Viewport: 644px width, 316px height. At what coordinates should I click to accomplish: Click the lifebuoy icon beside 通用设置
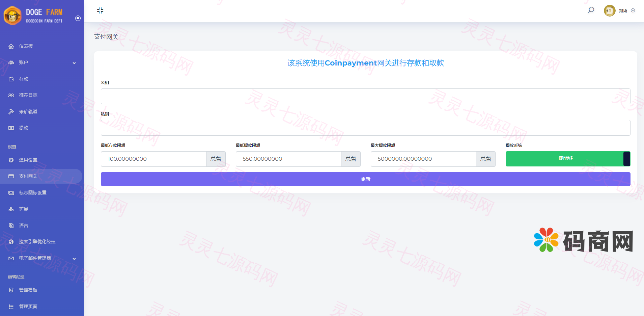coord(11,160)
